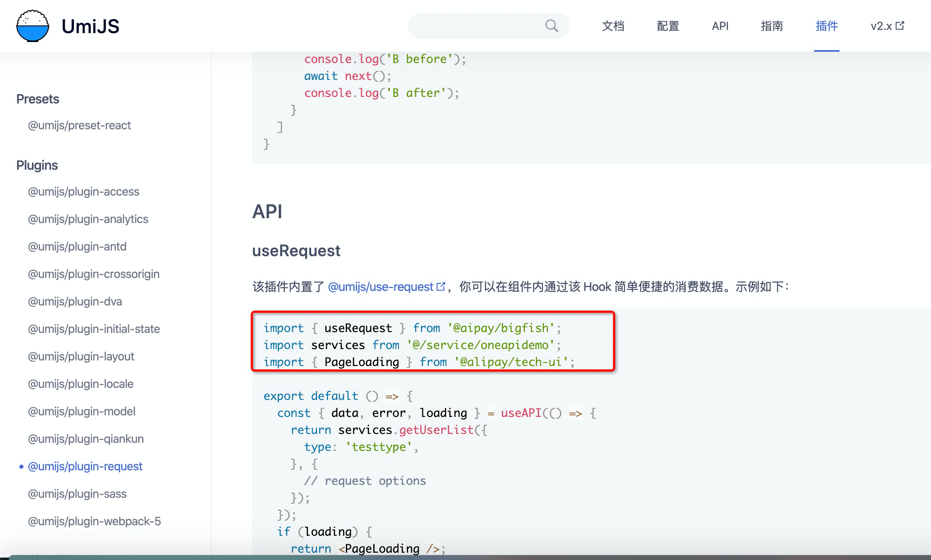Click the UmiJS rice bowl logo
Screen dimensions: 931x560
(33, 26)
